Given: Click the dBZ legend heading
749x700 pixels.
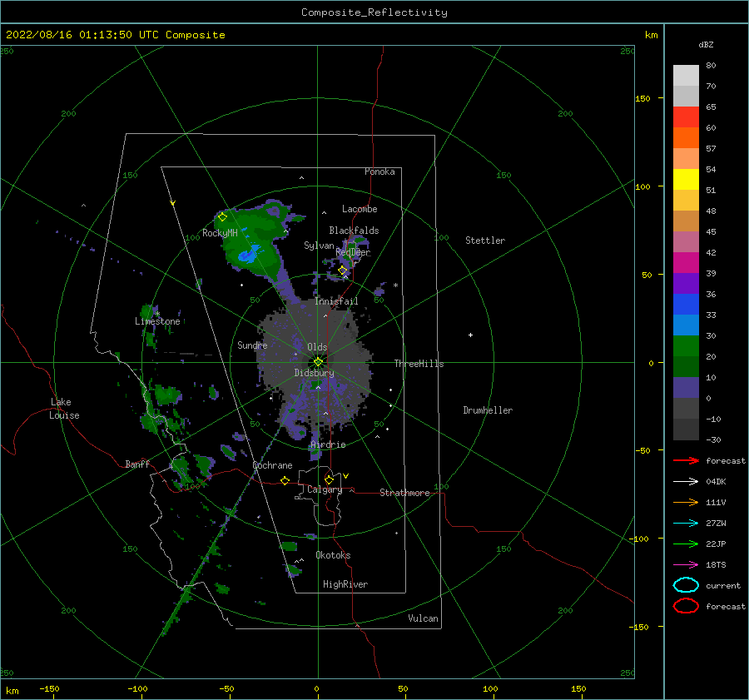Looking at the screenshot, I should [706, 44].
